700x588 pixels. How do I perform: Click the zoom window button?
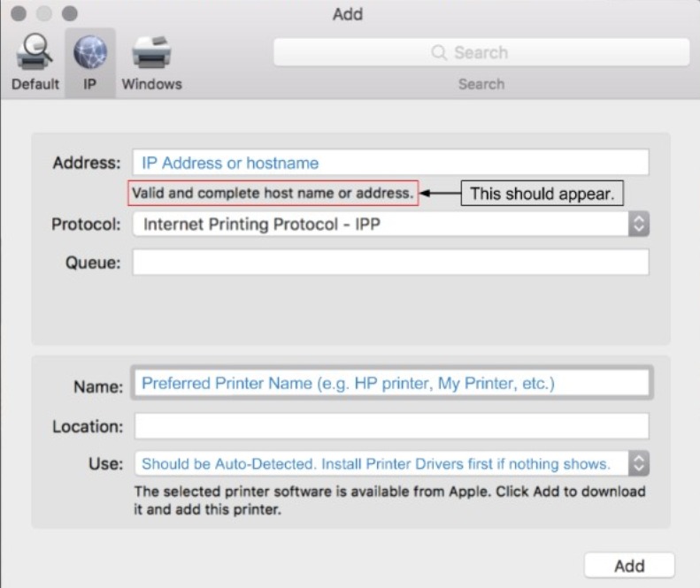coord(69,14)
